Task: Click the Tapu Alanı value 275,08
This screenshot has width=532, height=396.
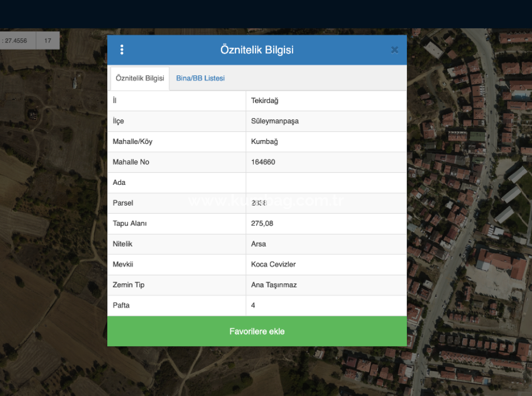Action: (262, 224)
